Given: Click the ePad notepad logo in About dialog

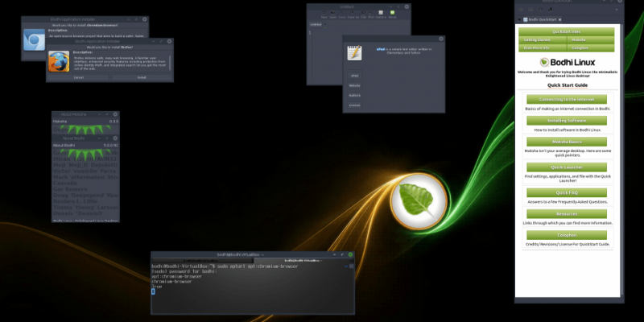Looking at the screenshot, I should coord(354,53).
